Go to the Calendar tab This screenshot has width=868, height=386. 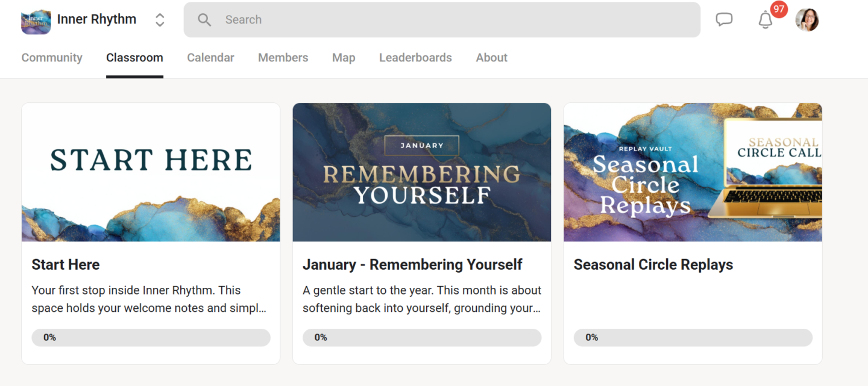pos(210,58)
